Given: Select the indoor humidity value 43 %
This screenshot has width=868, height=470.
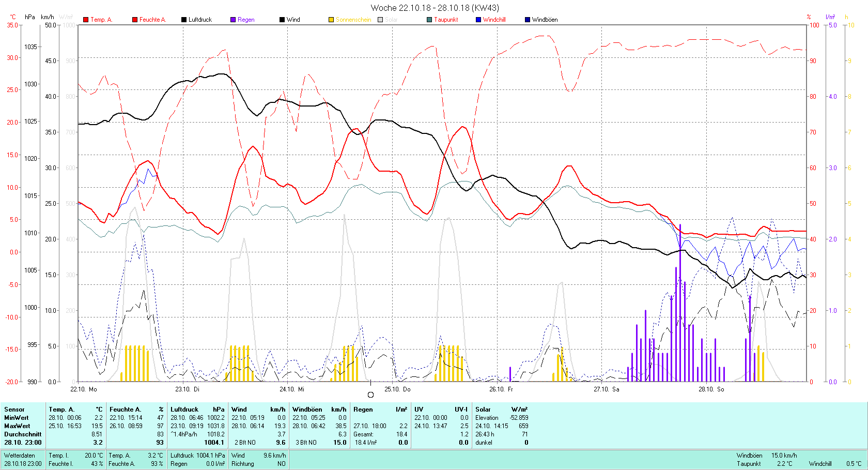Looking at the screenshot, I should coord(97,464).
